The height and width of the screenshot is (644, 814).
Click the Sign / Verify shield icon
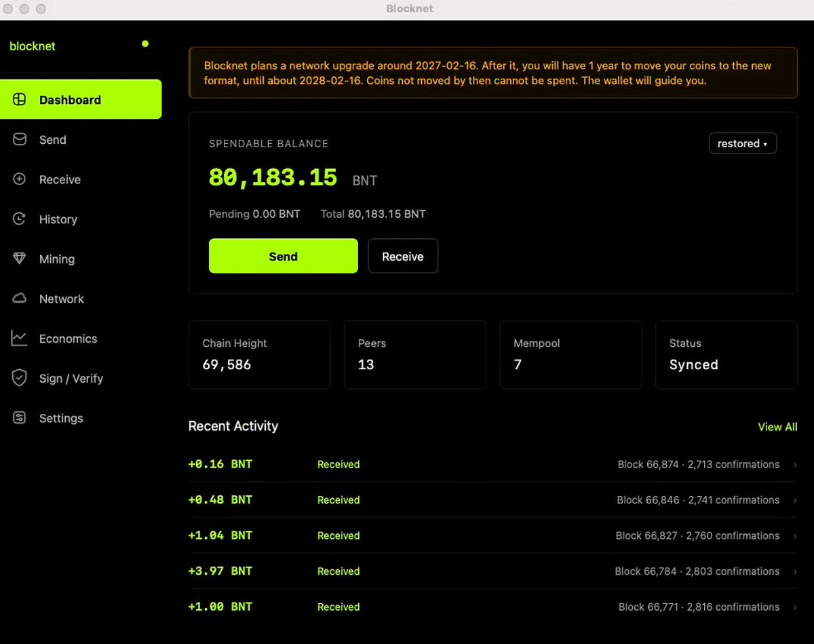pos(20,378)
